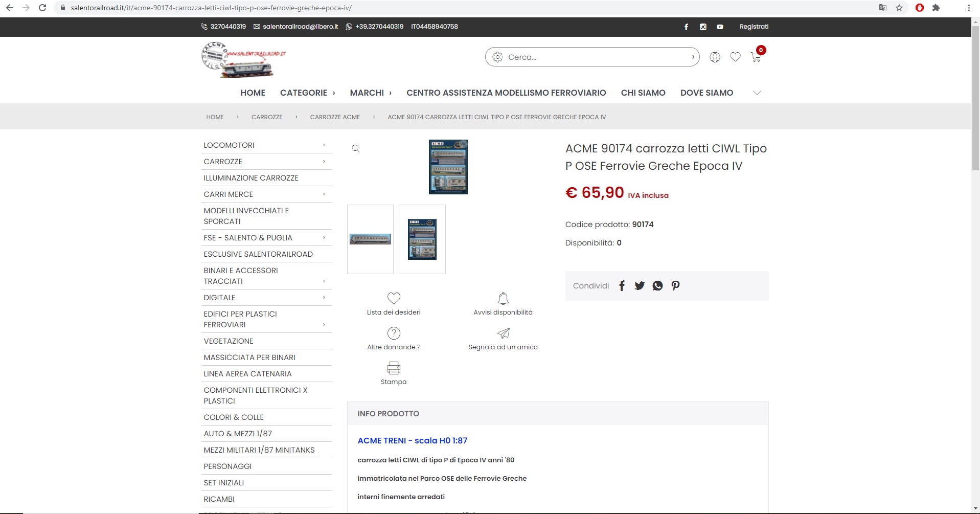Expand BINARI E ACCESSORI TRACCIATI category
The image size is (980, 514).
pos(324,281)
